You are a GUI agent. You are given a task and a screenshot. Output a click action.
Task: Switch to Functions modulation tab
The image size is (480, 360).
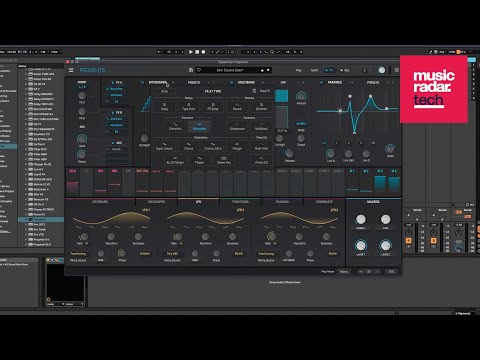[240, 202]
